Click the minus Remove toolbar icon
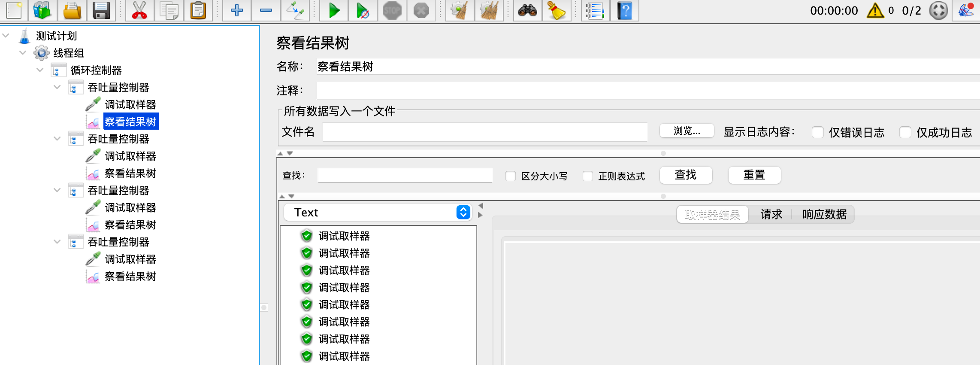This screenshot has height=365, width=980. tap(266, 10)
